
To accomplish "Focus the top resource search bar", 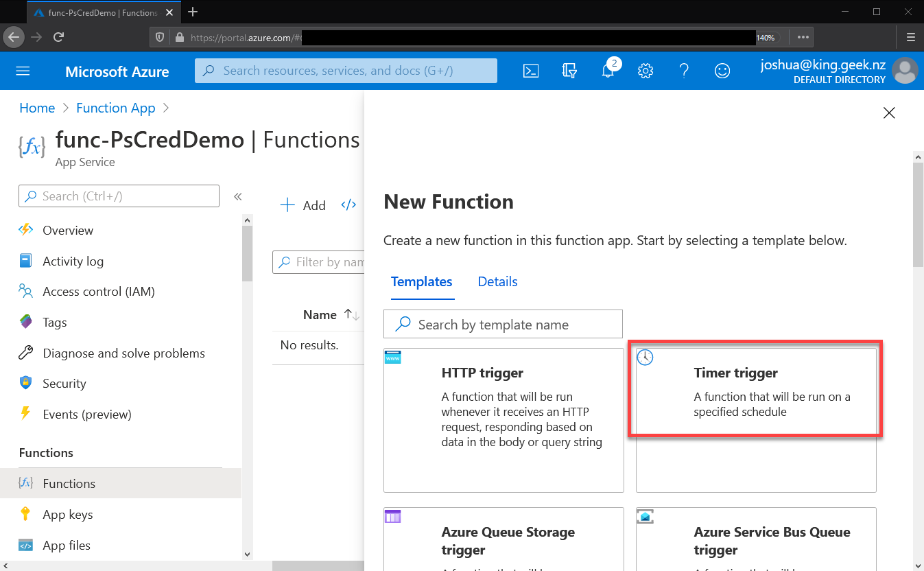I will pos(346,71).
